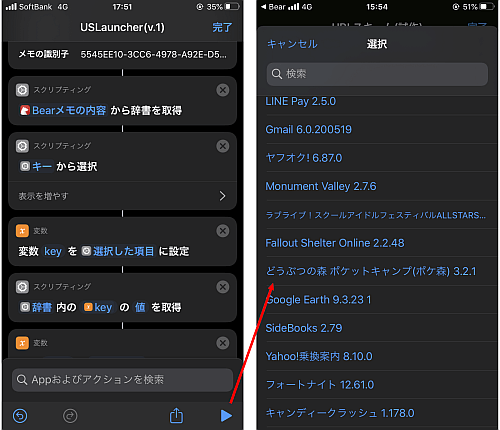The height and width of the screenshot is (430, 500).
Task: Tap the 辞書 variable token
Action: click(x=36, y=307)
